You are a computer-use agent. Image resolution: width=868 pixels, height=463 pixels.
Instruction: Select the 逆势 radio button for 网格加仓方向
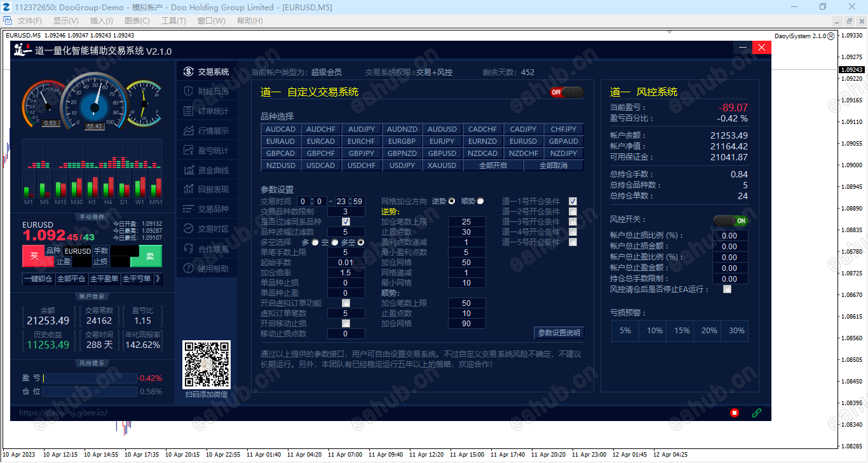coord(452,201)
